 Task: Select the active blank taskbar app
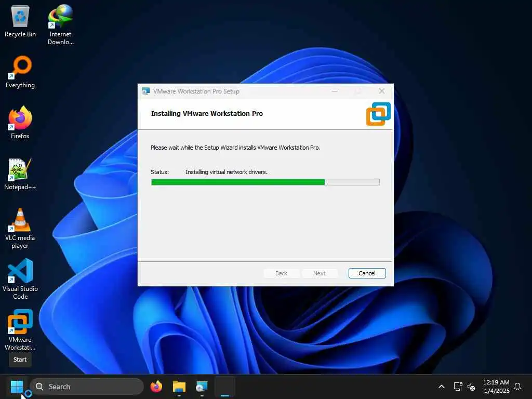click(x=224, y=387)
